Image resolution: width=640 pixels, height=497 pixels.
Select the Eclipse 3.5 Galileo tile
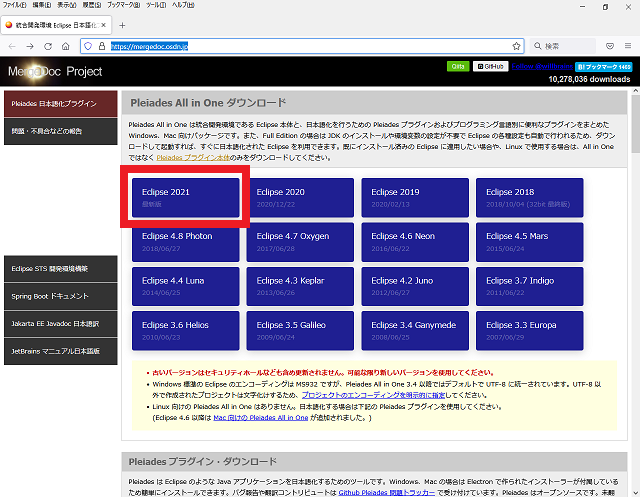point(300,331)
